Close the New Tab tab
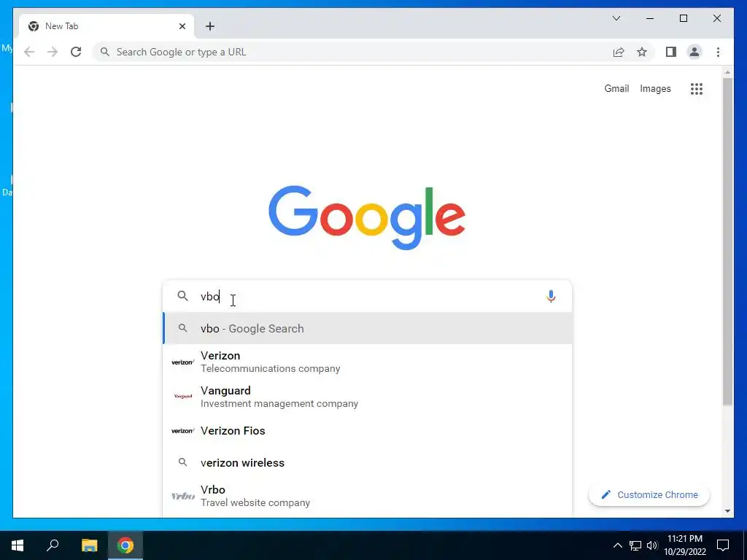Viewport: 747px width, 560px height. [182, 26]
